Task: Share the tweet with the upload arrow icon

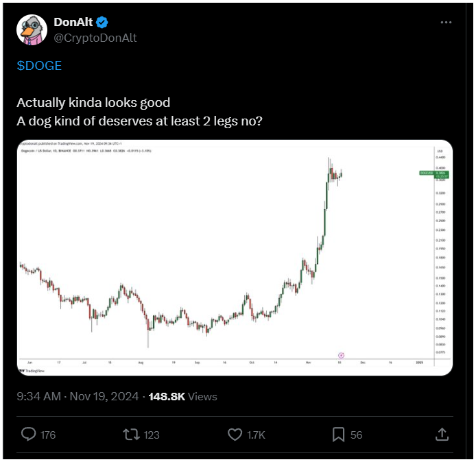Action: point(442,434)
